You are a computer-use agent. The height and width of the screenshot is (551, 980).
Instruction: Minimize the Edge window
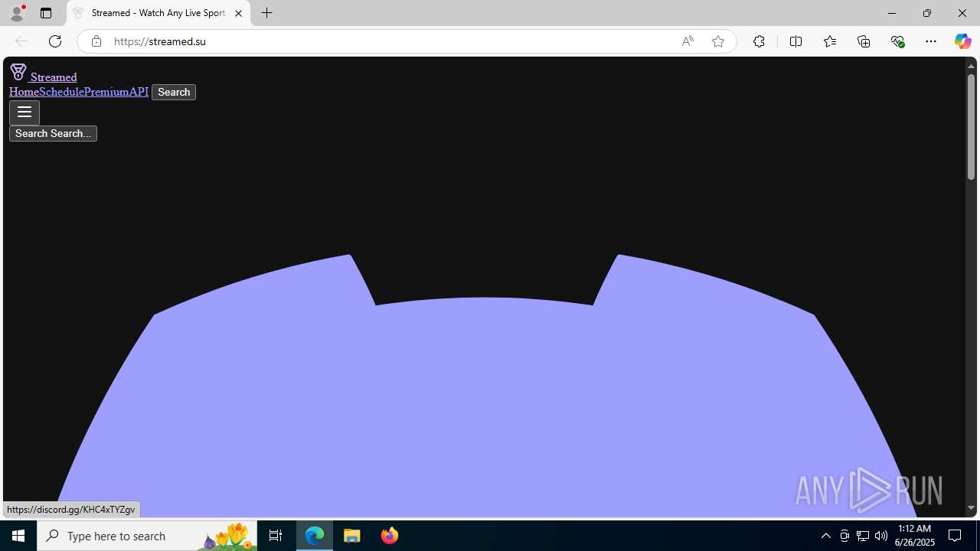892,13
